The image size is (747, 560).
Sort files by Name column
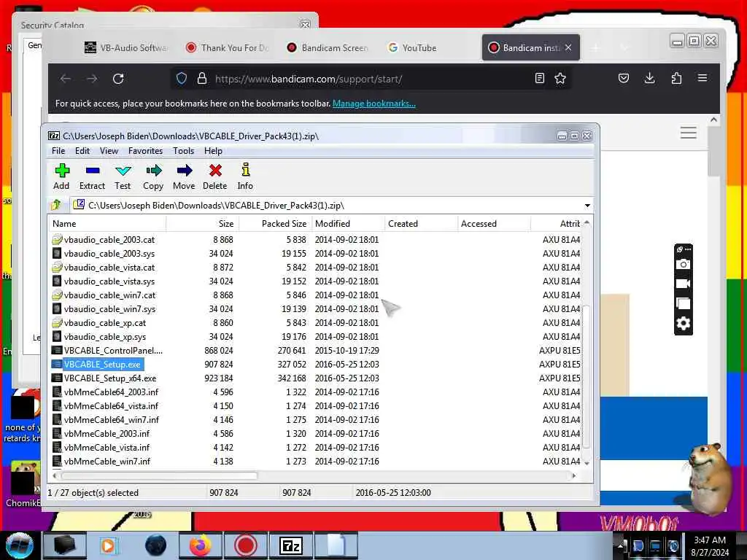tap(107, 224)
